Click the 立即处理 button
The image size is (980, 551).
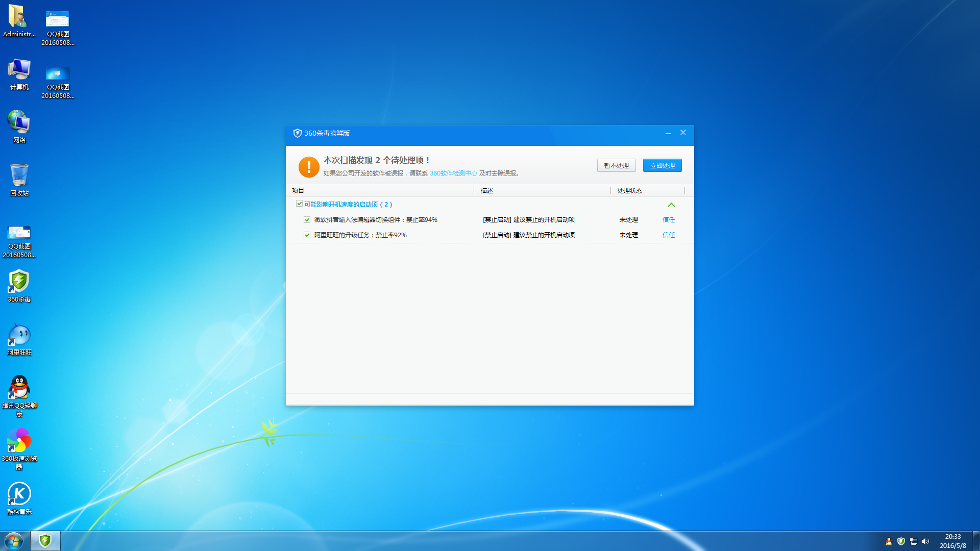(x=662, y=165)
